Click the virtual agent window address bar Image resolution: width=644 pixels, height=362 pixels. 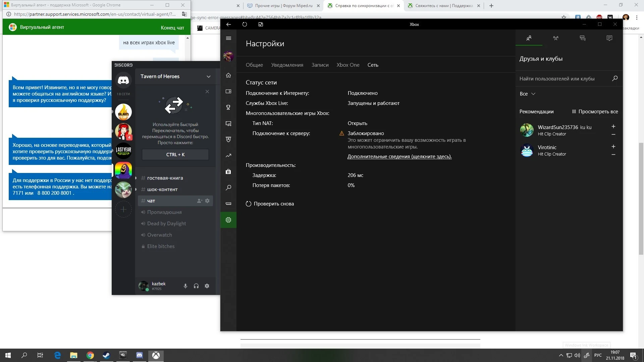tap(95, 14)
